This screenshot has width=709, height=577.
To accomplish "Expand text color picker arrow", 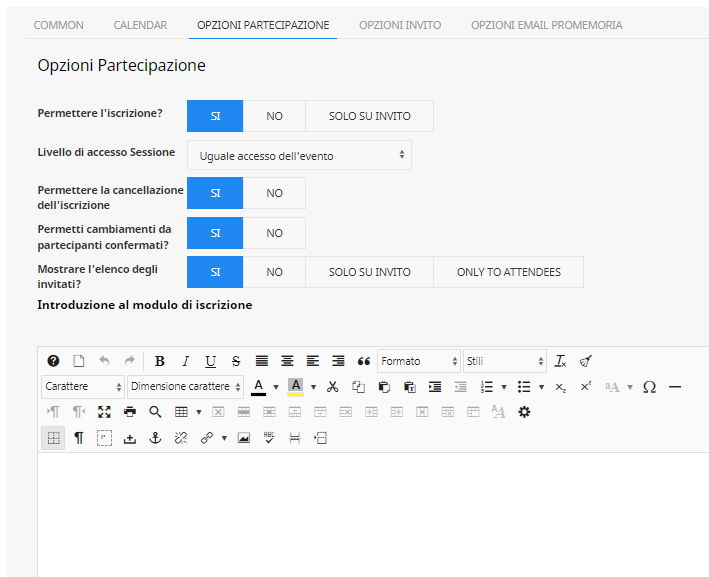I will [x=276, y=387].
